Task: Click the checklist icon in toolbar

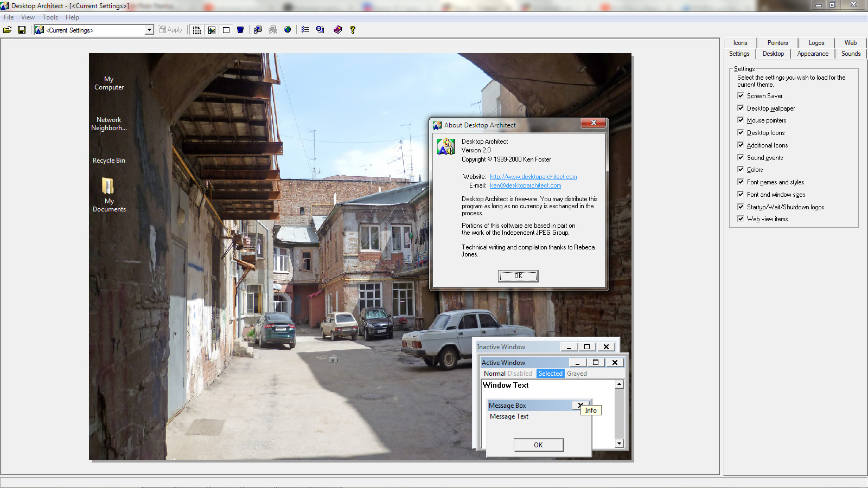Action: [x=305, y=30]
